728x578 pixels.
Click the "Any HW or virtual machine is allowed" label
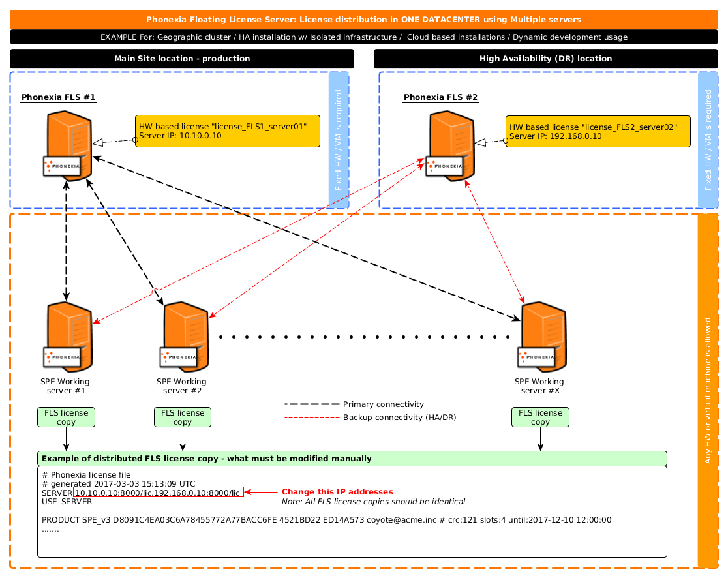tap(708, 390)
